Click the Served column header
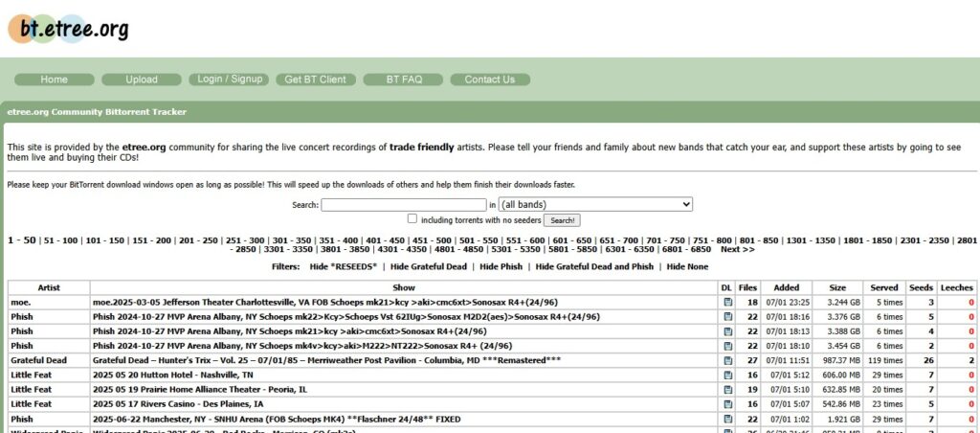The image size is (980, 433). [x=883, y=287]
